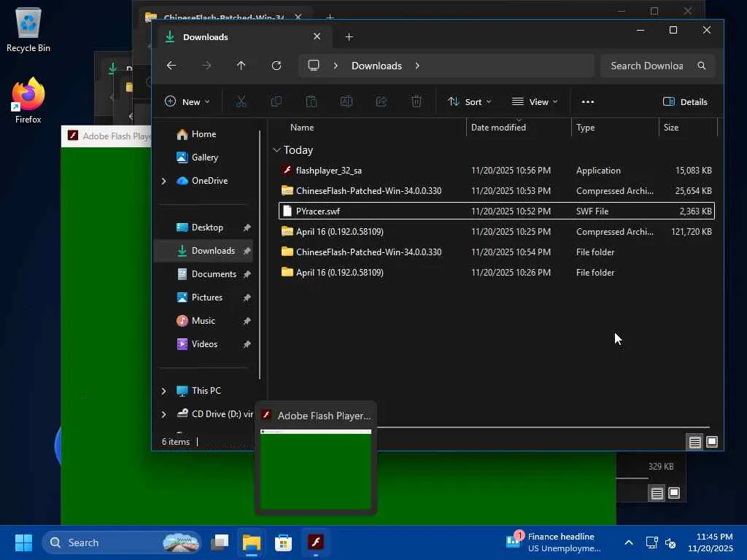Select ChineseFlash-Patched-Win-34.0.0.330 file folder

point(496,252)
